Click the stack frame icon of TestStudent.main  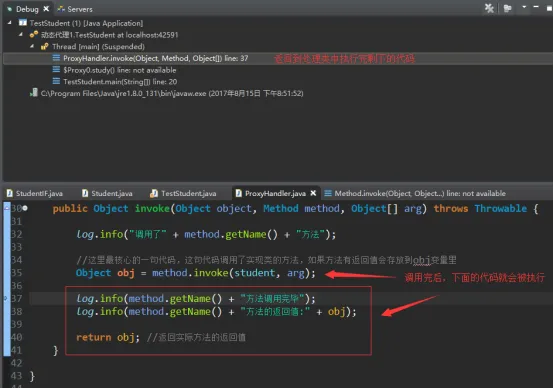point(56,81)
